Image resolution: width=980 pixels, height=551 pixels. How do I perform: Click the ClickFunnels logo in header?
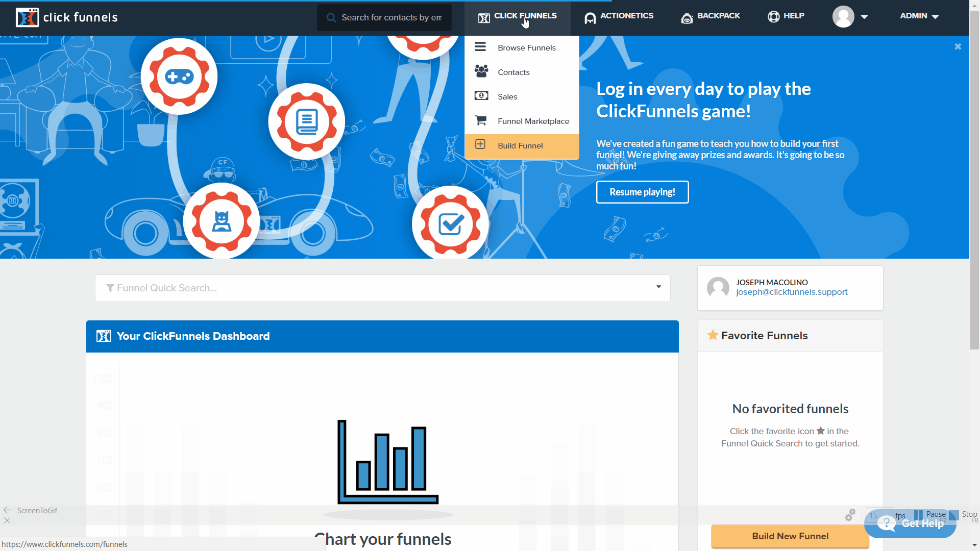pyautogui.click(x=67, y=17)
